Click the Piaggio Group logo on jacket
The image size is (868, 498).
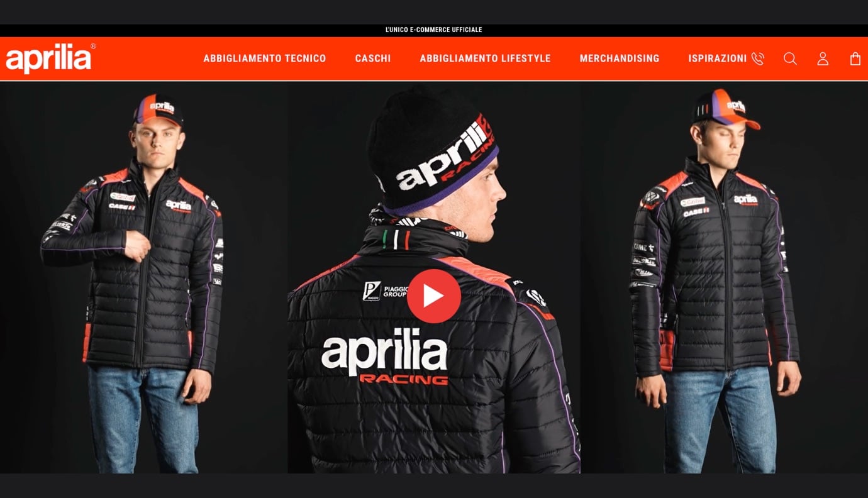click(x=385, y=291)
